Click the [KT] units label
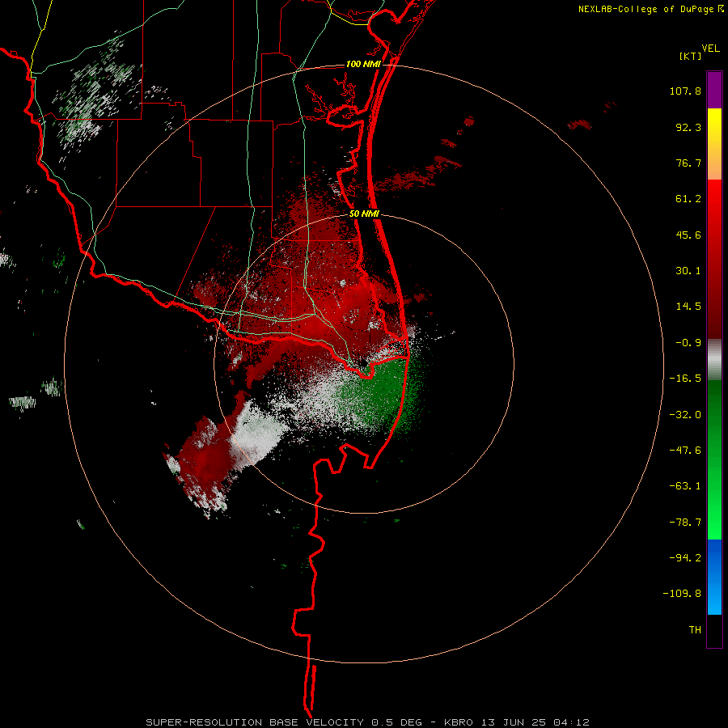Screen dimensions: 728x728 coord(690,56)
